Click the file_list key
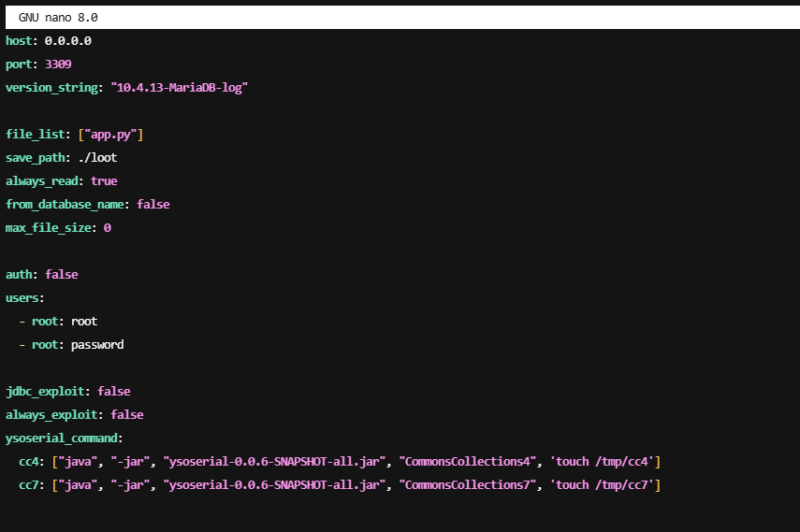 pos(36,134)
